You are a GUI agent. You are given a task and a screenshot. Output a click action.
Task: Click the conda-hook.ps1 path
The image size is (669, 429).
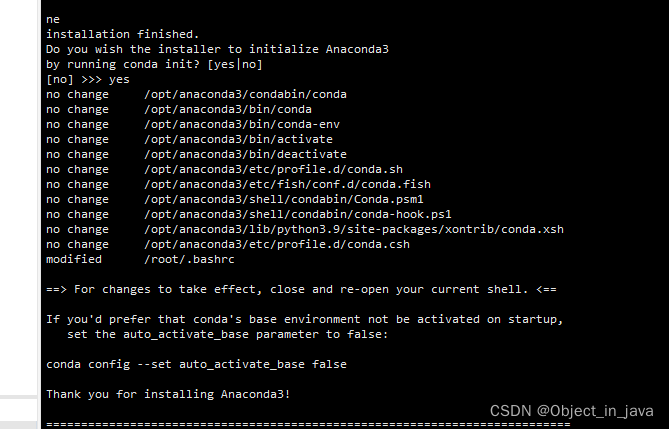(298, 214)
